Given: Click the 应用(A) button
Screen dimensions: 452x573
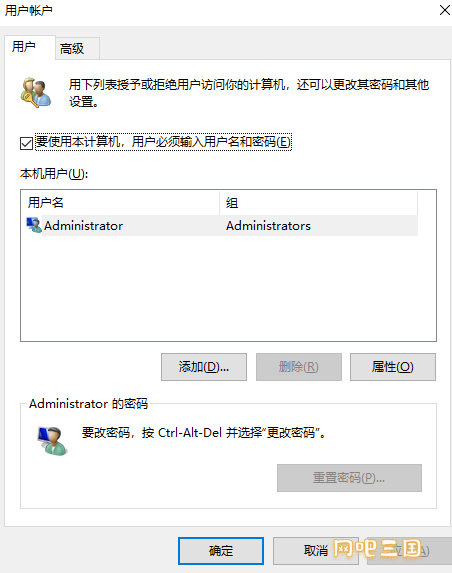Looking at the screenshot, I should pyautogui.click(x=409, y=551).
